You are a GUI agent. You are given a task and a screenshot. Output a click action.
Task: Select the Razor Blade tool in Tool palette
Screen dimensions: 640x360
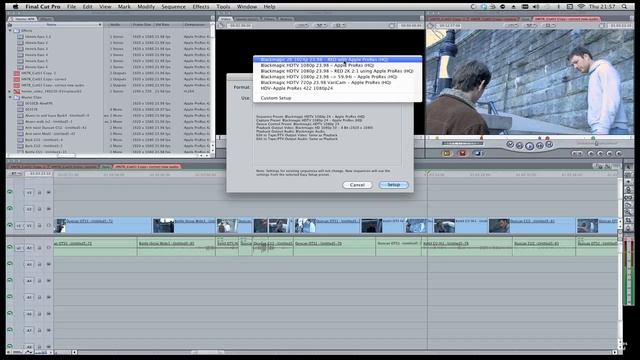[x=628, y=205]
